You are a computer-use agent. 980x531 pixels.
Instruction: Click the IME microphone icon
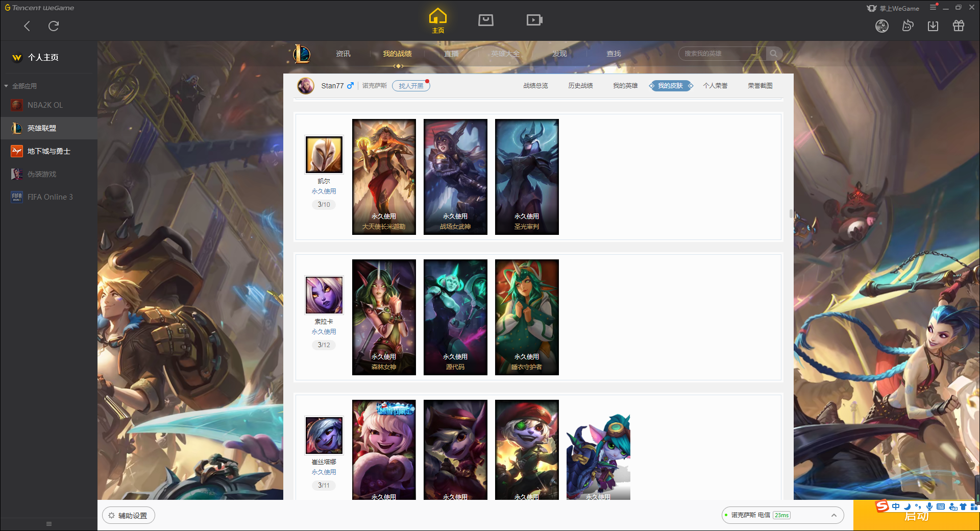[929, 506]
